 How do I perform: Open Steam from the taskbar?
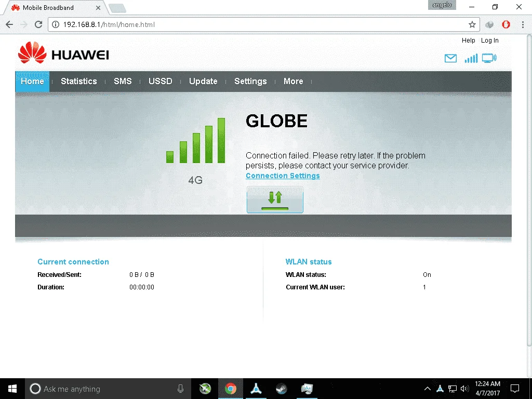pyautogui.click(x=281, y=389)
